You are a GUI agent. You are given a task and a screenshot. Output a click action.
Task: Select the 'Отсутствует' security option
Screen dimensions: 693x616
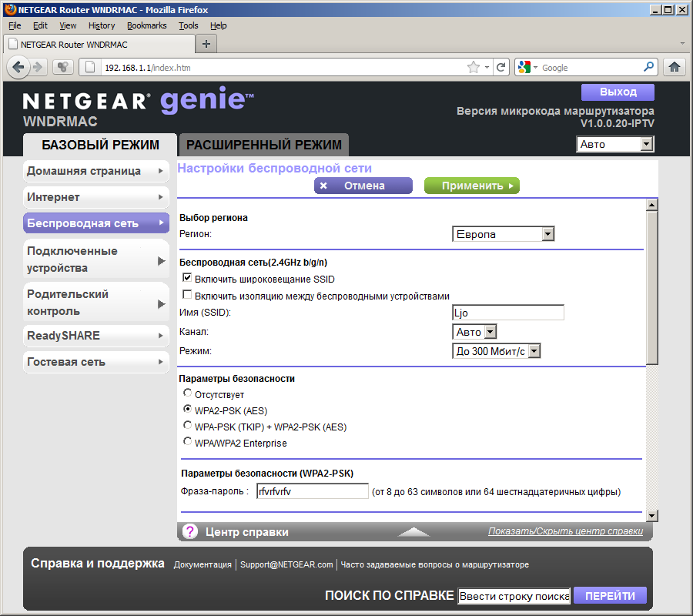[x=187, y=393]
